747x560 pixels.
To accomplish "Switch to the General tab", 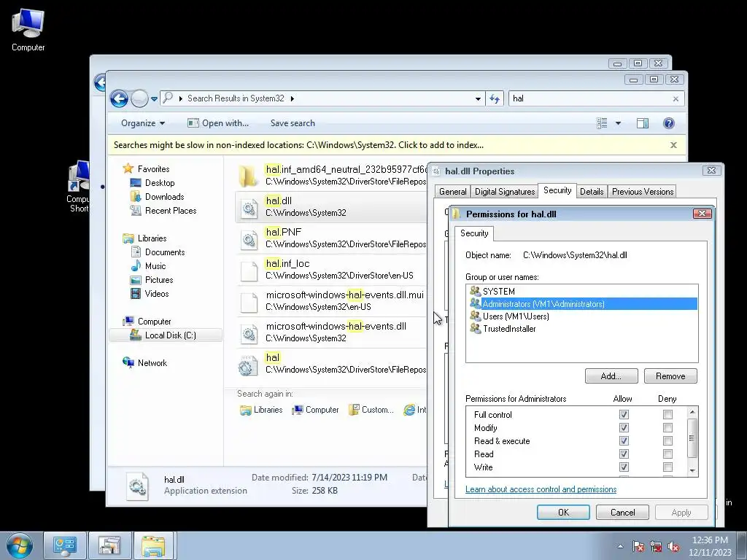I will (x=452, y=192).
